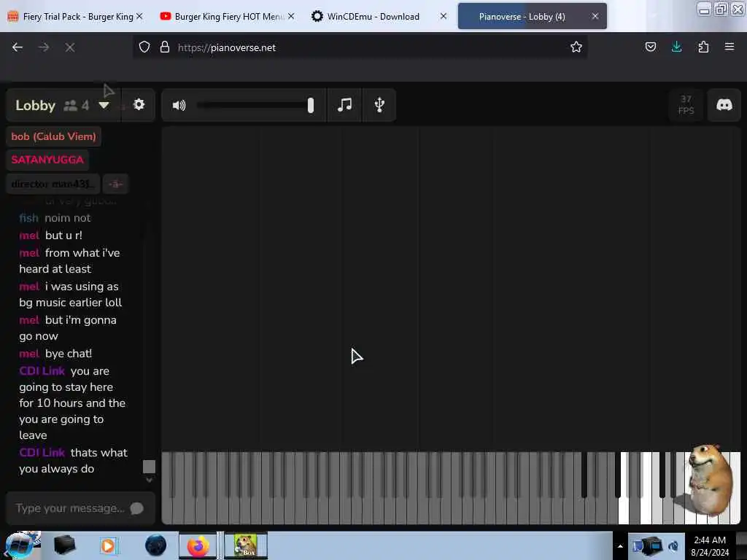Screen dimensions: 747x560
Task: Open the Firefox hamburger menu
Action: [729, 47]
